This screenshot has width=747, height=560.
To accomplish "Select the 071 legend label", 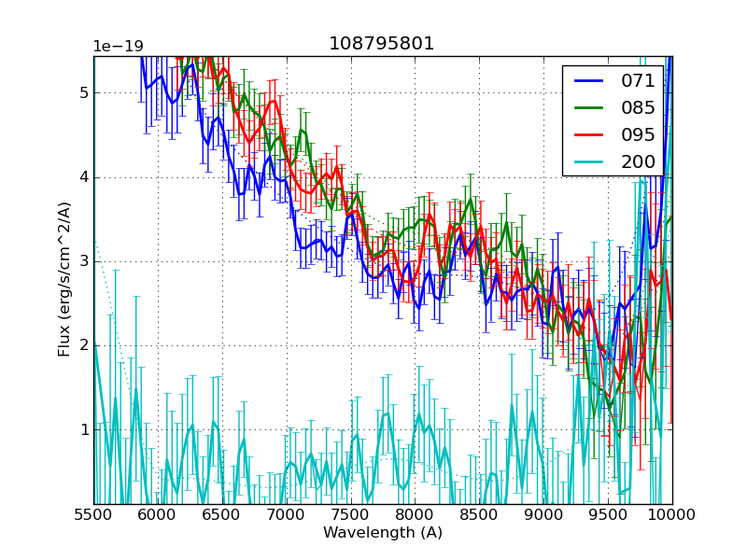I will [638, 81].
